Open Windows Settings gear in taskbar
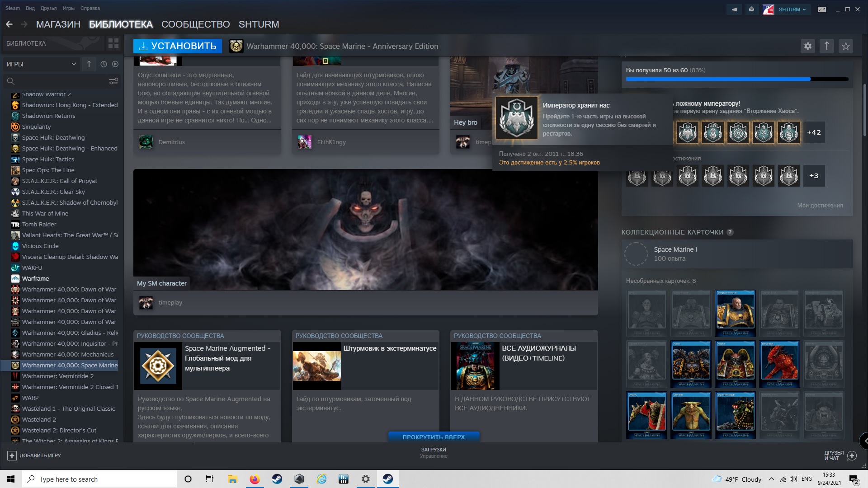Screen dimensions: 868x488 click(366, 479)
